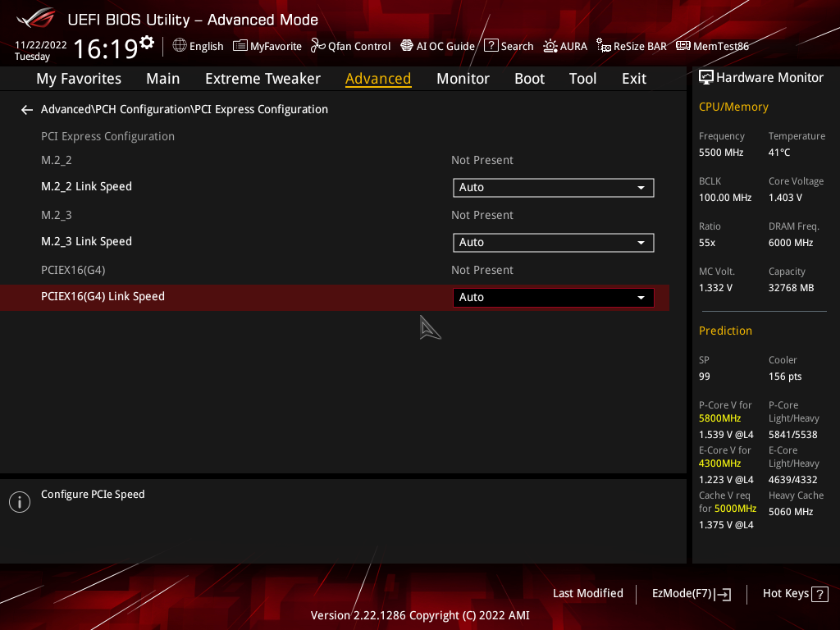Click the 1.332 V MC voltage value
Viewport: 840px width, 630px height.
click(x=715, y=288)
